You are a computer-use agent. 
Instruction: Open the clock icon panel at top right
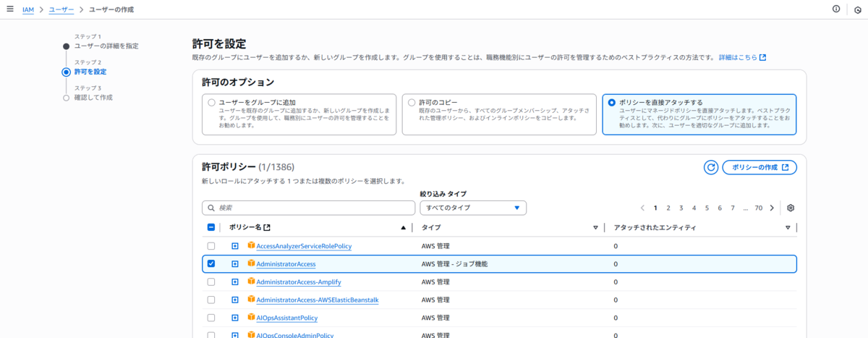tap(857, 10)
